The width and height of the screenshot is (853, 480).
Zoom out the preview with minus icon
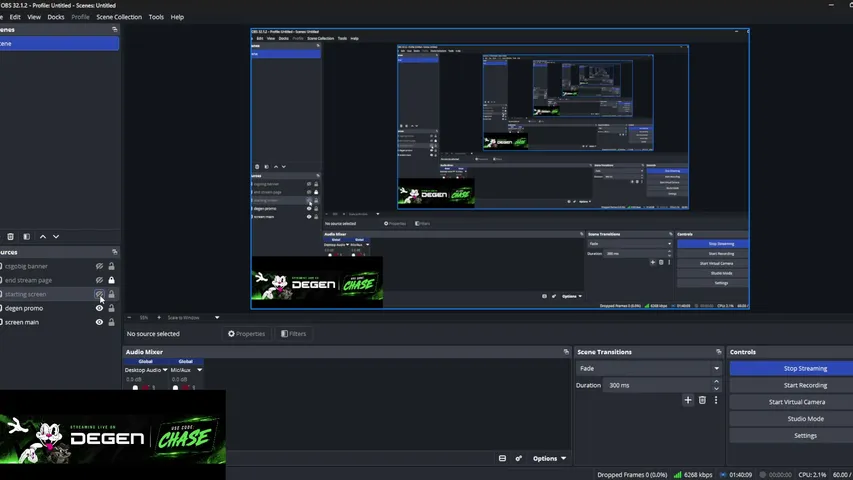pos(129,317)
